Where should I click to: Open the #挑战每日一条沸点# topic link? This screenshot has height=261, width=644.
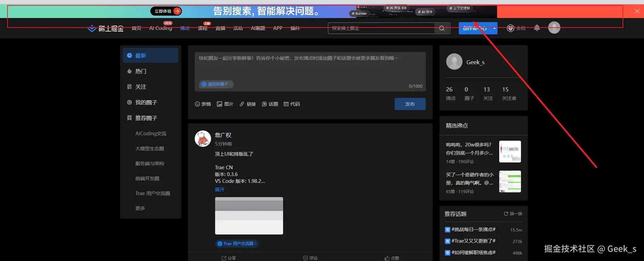pos(473,230)
